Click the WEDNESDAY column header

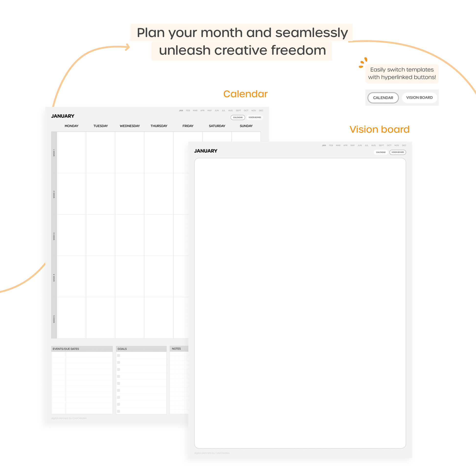pos(130,126)
